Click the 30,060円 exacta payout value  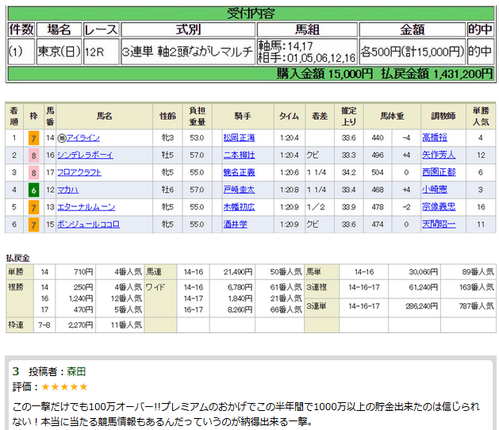(x=423, y=272)
